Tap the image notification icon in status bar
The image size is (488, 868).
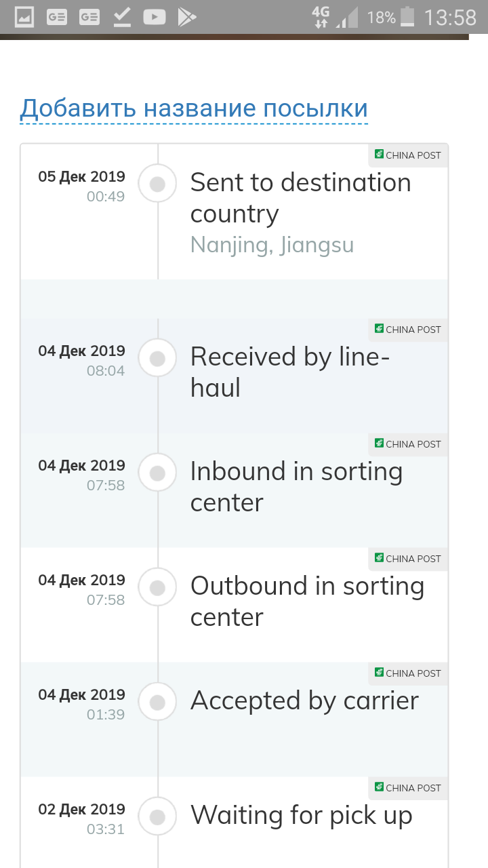point(24,17)
